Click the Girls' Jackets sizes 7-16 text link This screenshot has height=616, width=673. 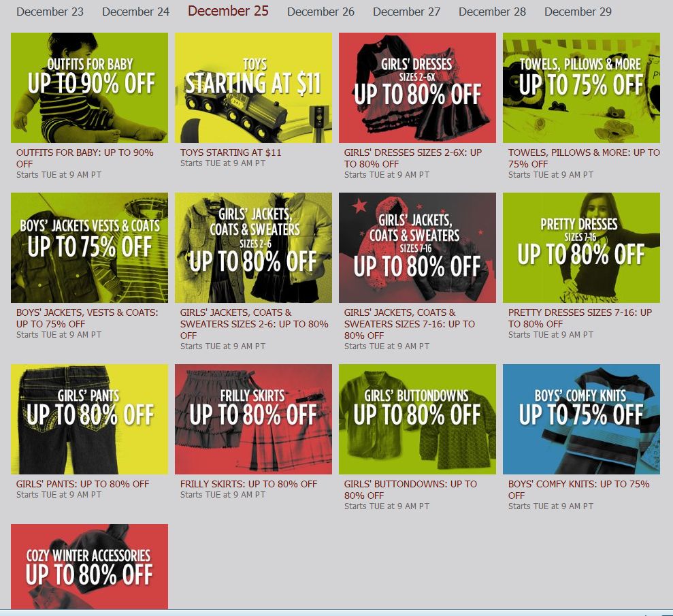pos(409,324)
